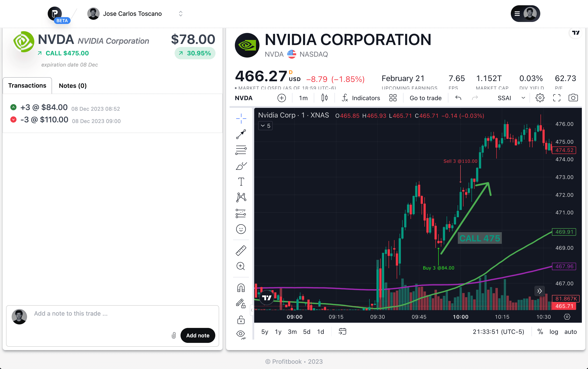Pick the brush drawing tool
This screenshot has width=588, height=369.
241,166
